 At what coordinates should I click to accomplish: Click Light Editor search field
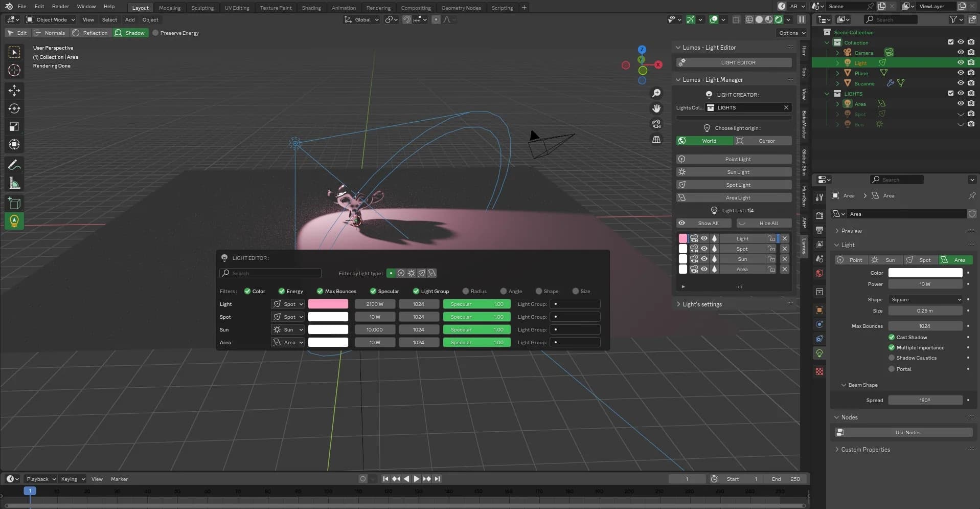click(x=270, y=273)
